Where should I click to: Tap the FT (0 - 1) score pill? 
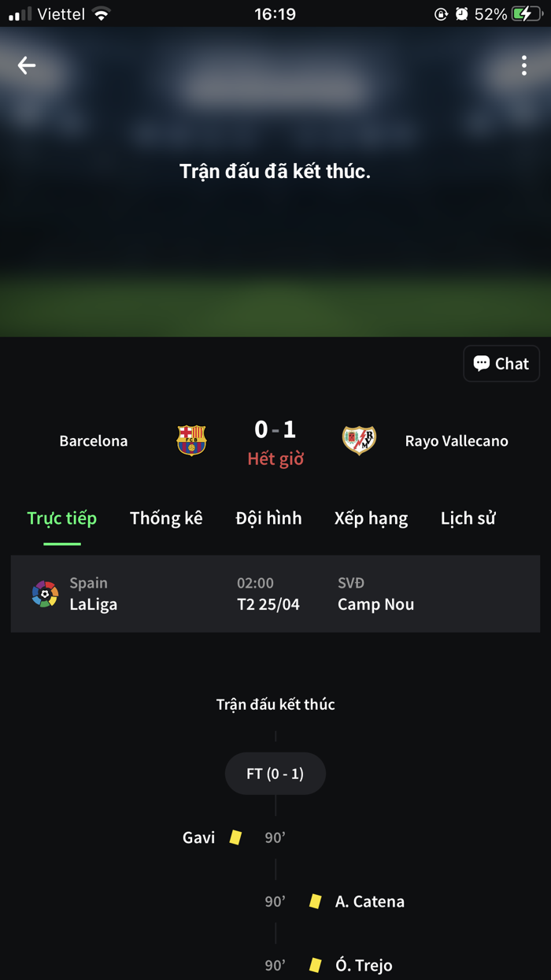pyautogui.click(x=275, y=773)
